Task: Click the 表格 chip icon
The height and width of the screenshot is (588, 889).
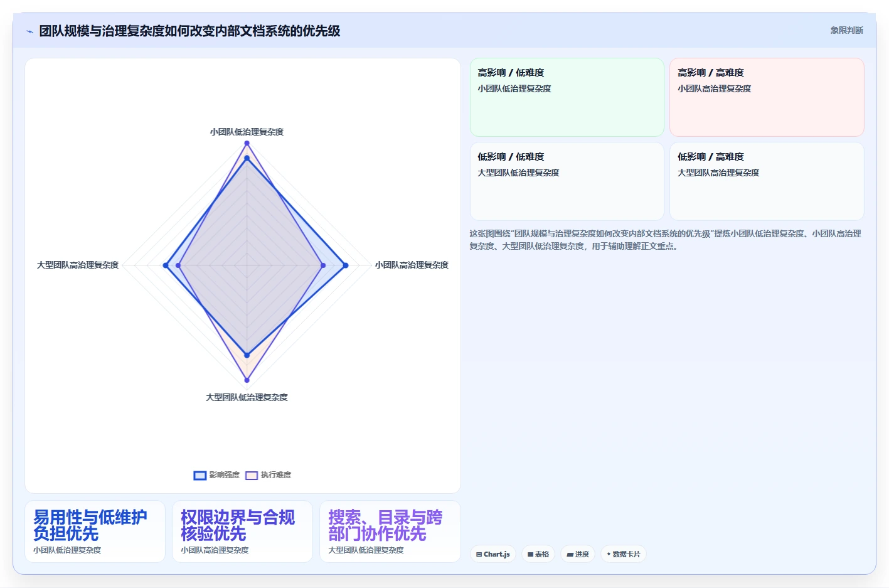Action: coord(530,554)
